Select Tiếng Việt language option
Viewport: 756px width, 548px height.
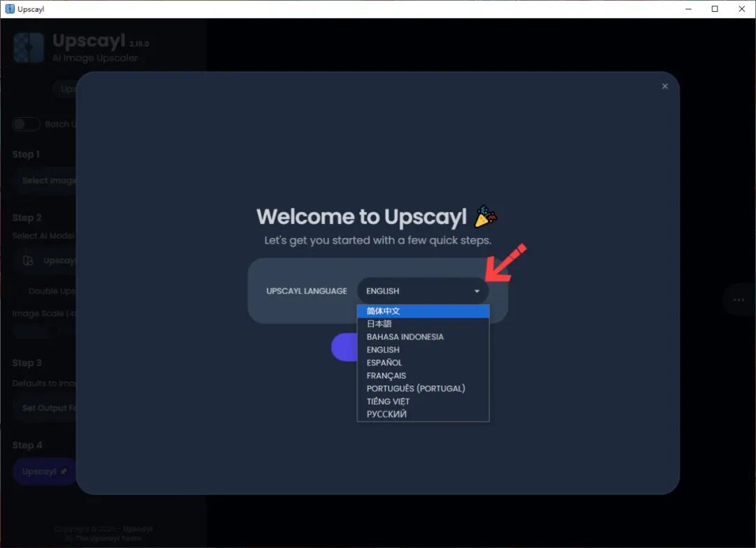[x=423, y=402]
